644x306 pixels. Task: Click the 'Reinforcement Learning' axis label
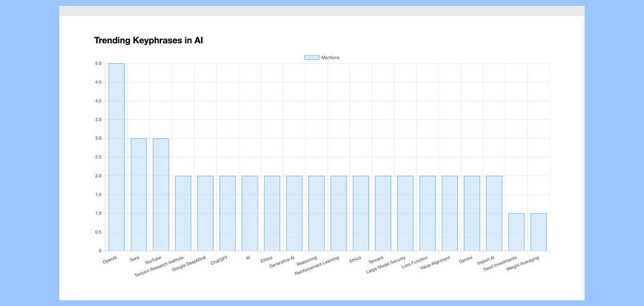coord(317,265)
